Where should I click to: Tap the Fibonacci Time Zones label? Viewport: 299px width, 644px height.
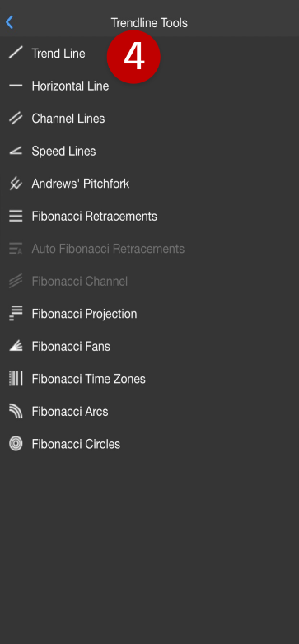(89, 379)
